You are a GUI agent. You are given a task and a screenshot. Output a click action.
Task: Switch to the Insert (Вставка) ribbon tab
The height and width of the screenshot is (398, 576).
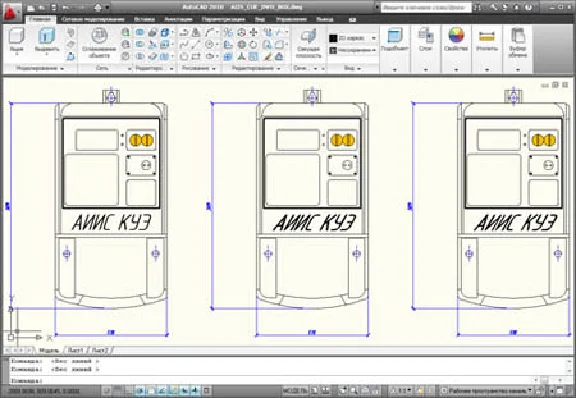coord(144,19)
